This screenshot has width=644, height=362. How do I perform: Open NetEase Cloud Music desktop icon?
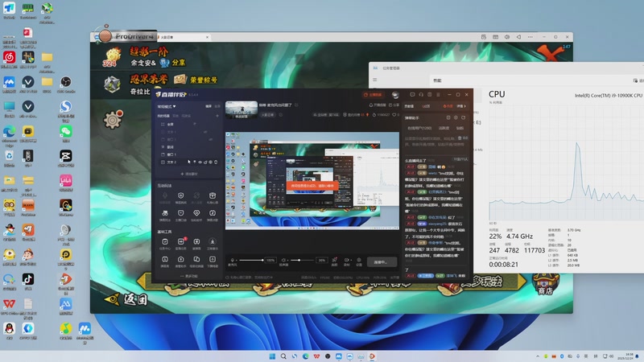(9, 59)
